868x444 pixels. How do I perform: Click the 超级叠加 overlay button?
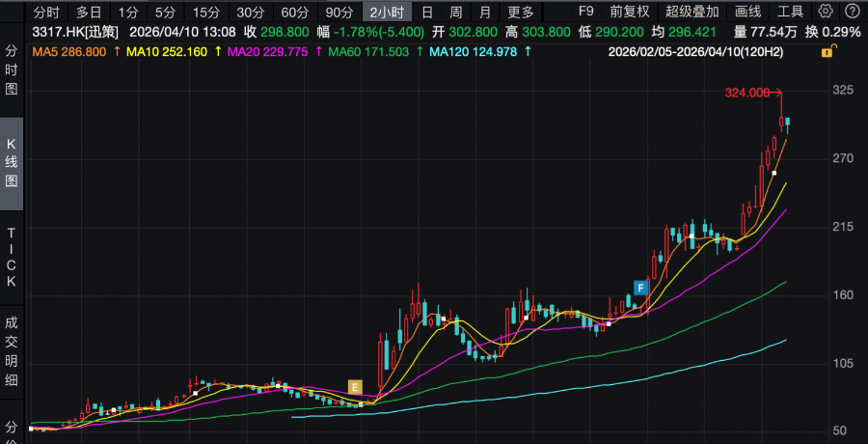(692, 12)
